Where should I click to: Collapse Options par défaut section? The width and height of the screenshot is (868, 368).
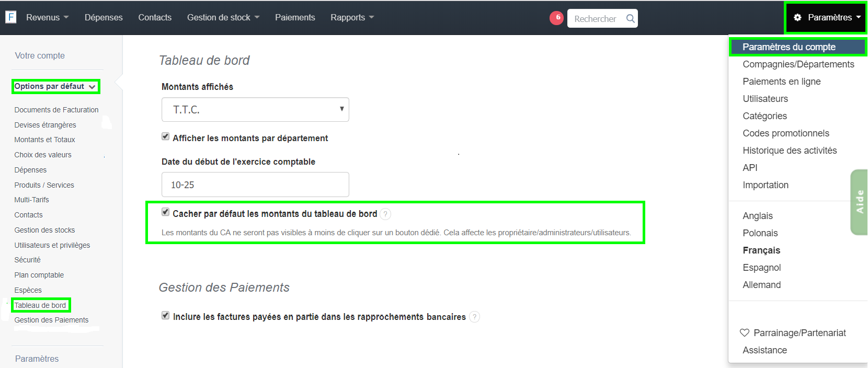tap(55, 86)
